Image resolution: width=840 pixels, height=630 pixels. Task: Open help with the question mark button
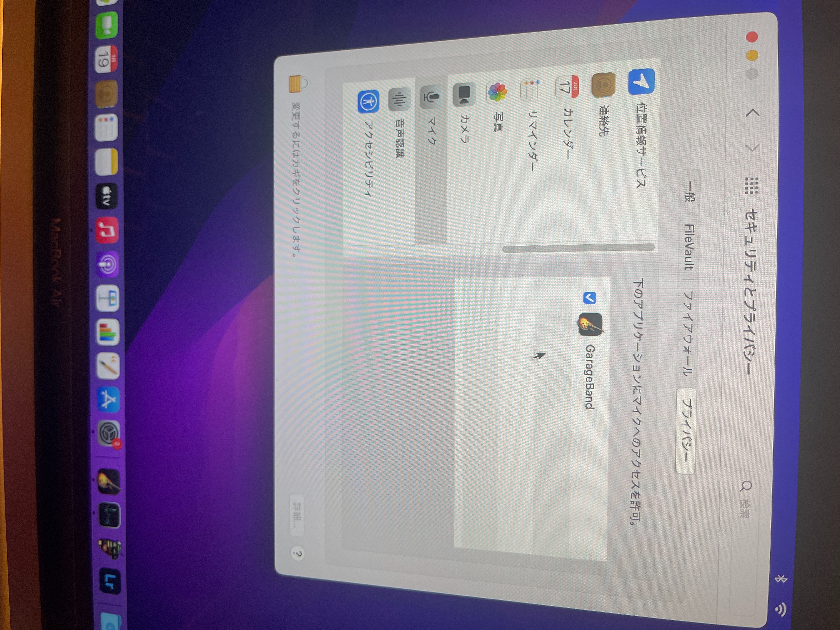click(x=297, y=554)
